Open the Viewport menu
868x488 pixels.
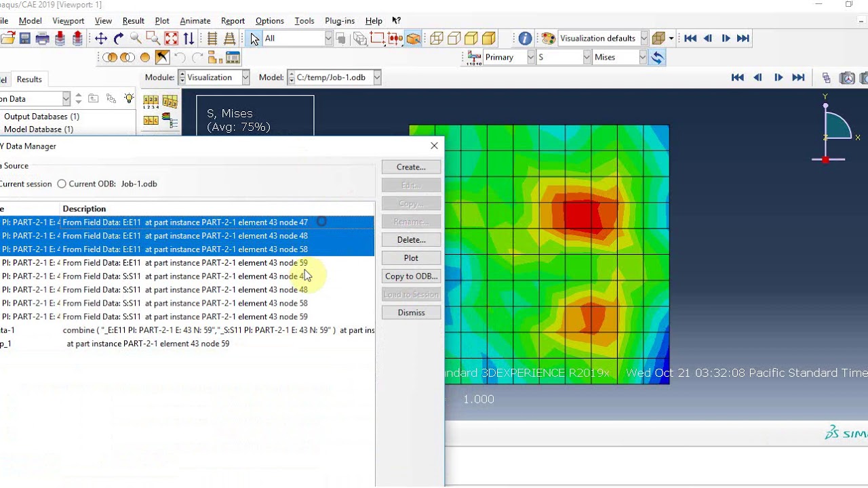[68, 21]
